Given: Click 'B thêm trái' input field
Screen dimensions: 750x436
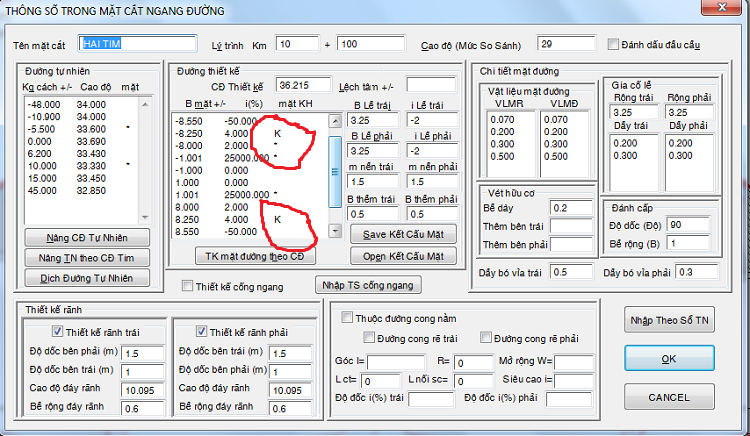Looking at the screenshot, I should click(373, 214).
